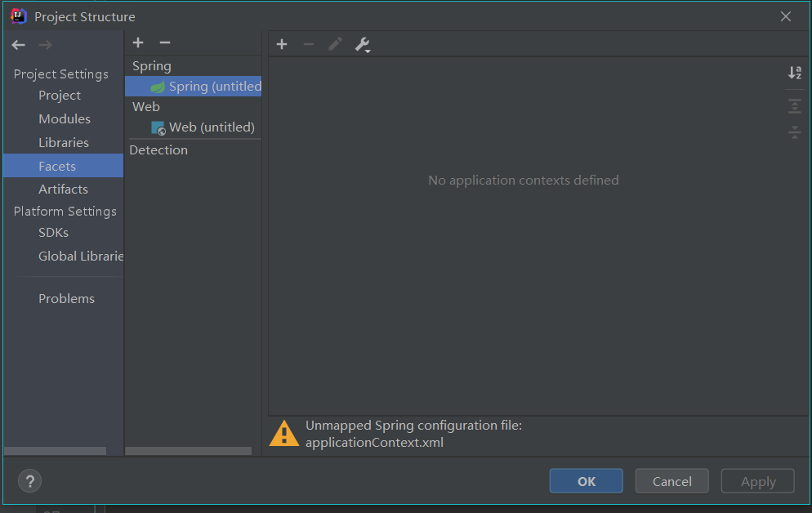This screenshot has height=513, width=812.
Task: Click the 'Unmapped Spring configuration file:' warning text
Action: (414, 426)
